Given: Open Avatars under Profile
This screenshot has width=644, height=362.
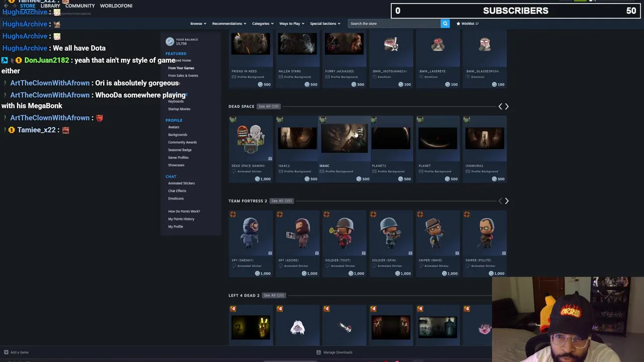Looking at the screenshot, I should [174, 127].
